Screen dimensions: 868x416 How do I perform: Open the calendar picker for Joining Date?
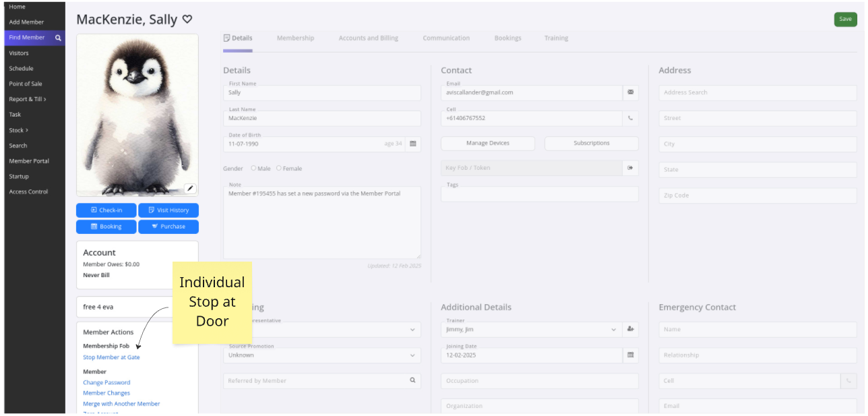[x=631, y=355]
